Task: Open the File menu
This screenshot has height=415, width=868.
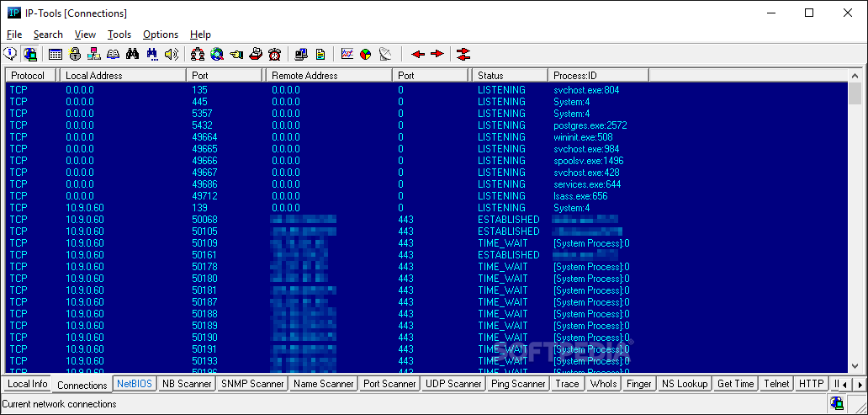Action: pyautogui.click(x=14, y=35)
